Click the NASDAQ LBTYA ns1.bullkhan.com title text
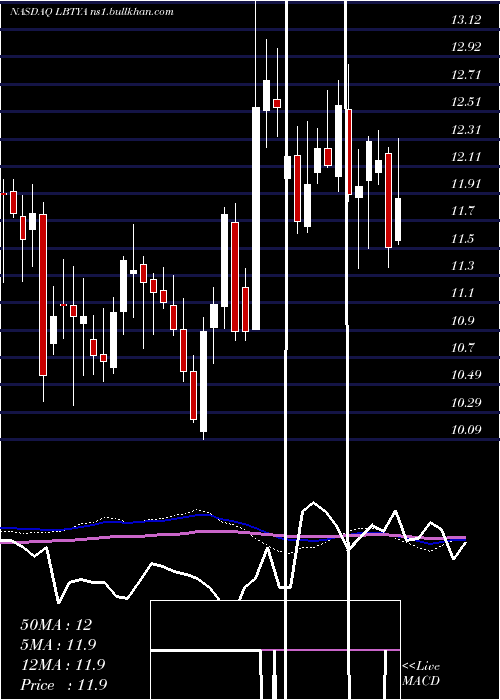 [x=92, y=12]
